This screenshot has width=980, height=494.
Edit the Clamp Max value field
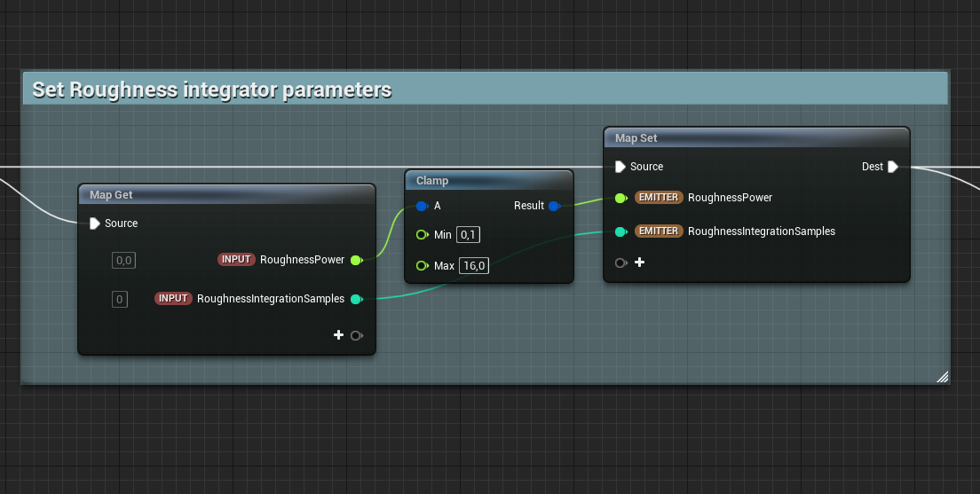coord(473,266)
